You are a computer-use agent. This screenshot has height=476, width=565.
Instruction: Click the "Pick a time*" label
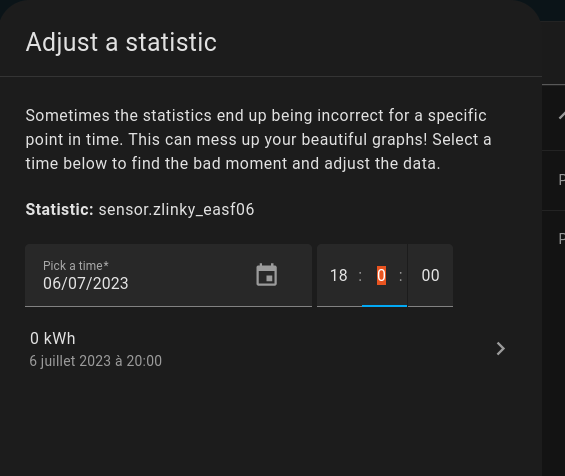click(x=76, y=266)
